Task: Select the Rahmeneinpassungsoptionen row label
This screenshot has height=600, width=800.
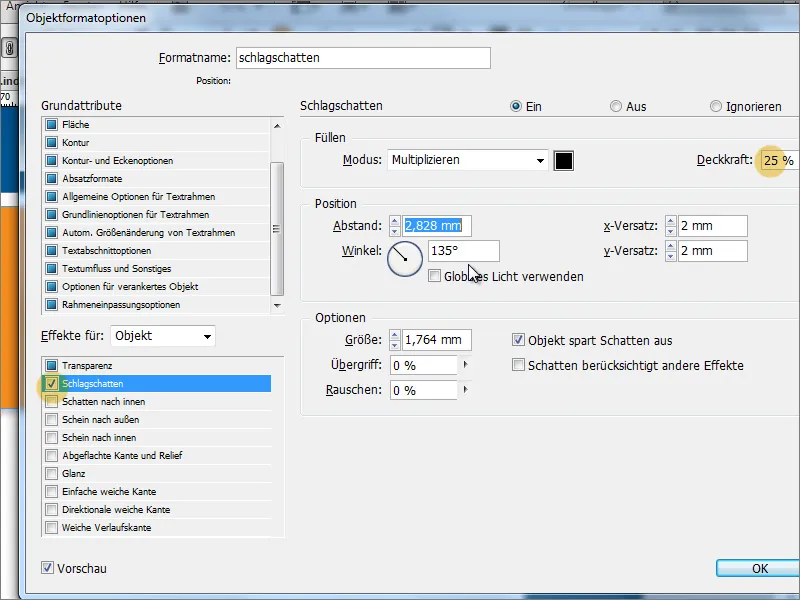Action: [x=121, y=305]
